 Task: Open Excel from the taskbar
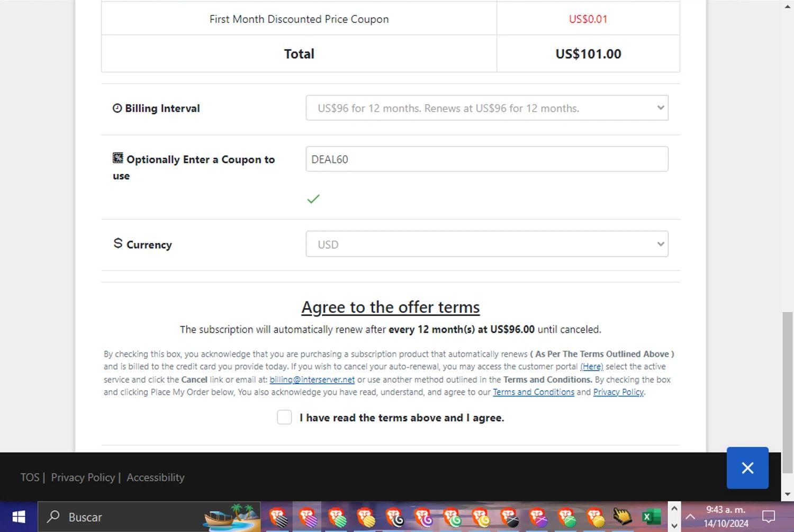pos(651,517)
